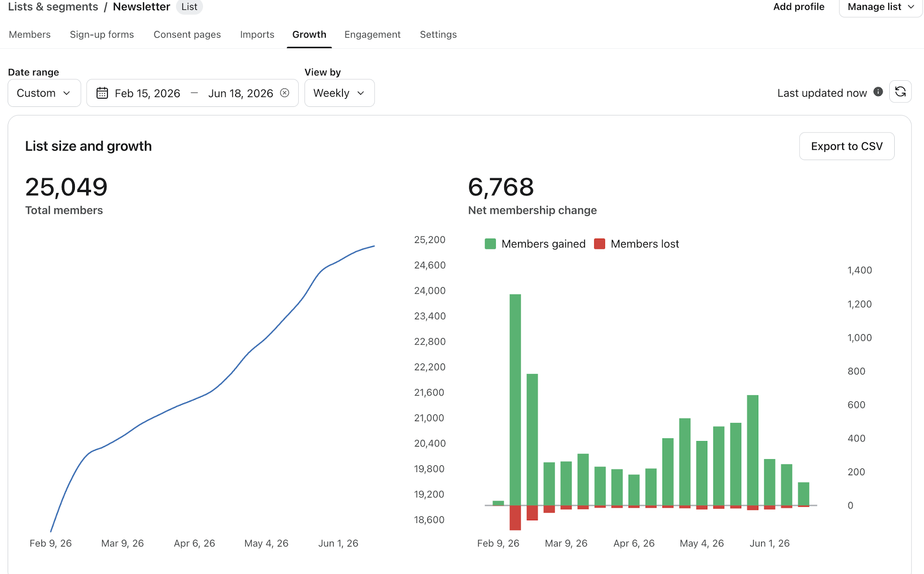Click the Total members label
Screen dimensions: 924x574
[x=64, y=210]
